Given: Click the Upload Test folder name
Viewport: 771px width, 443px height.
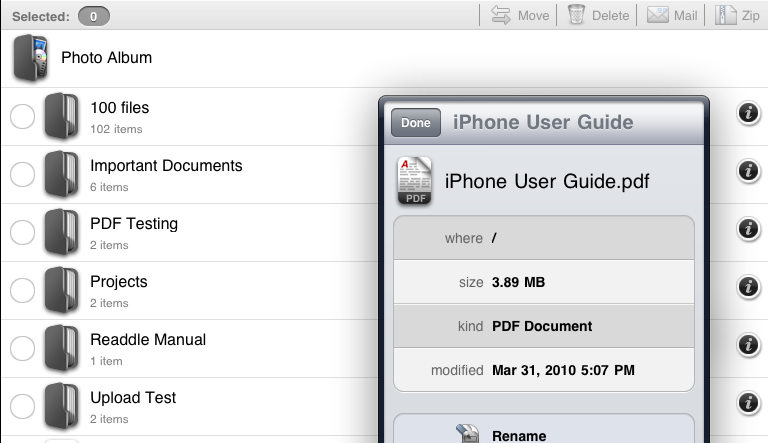Looking at the screenshot, I should (x=133, y=398).
